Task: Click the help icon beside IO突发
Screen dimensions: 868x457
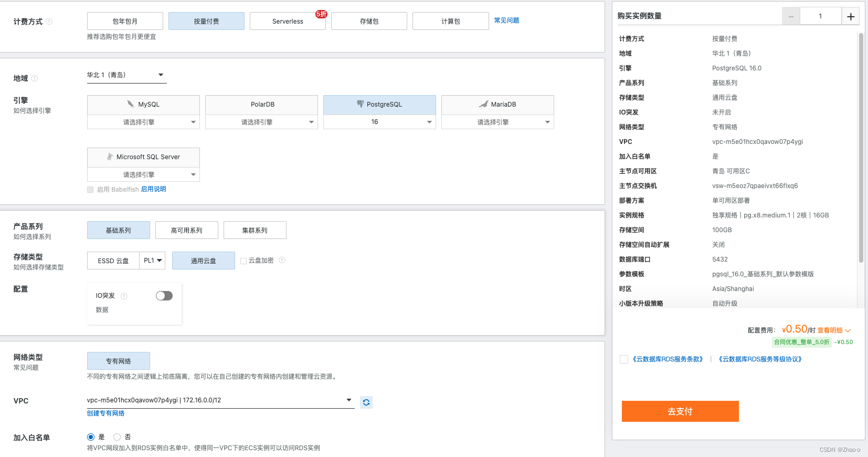Action: coord(124,296)
